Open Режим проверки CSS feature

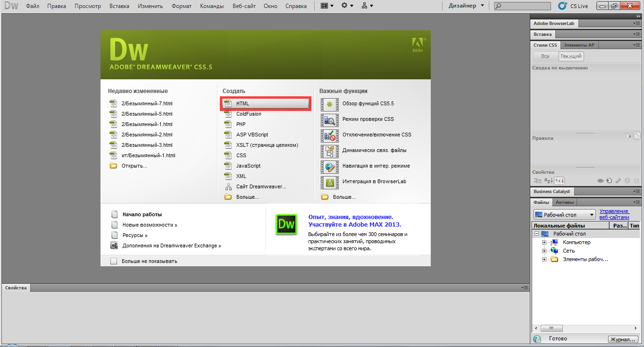pos(358,119)
